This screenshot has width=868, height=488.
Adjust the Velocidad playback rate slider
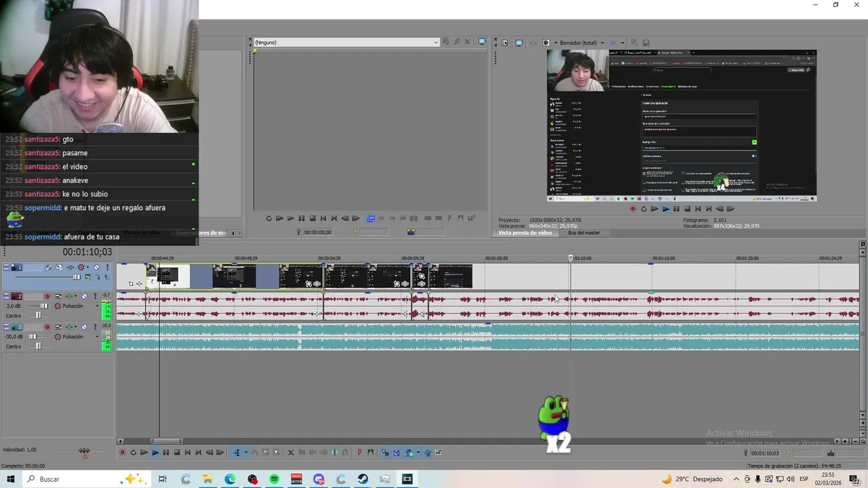(85, 450)
